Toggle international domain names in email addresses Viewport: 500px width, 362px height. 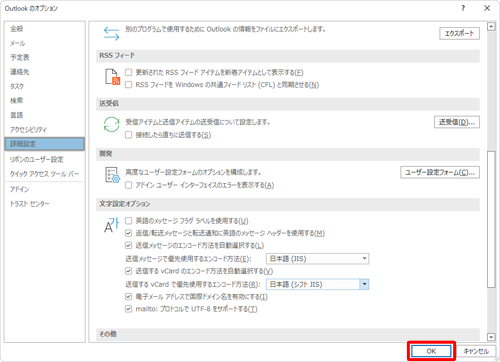tap(128, 296)
